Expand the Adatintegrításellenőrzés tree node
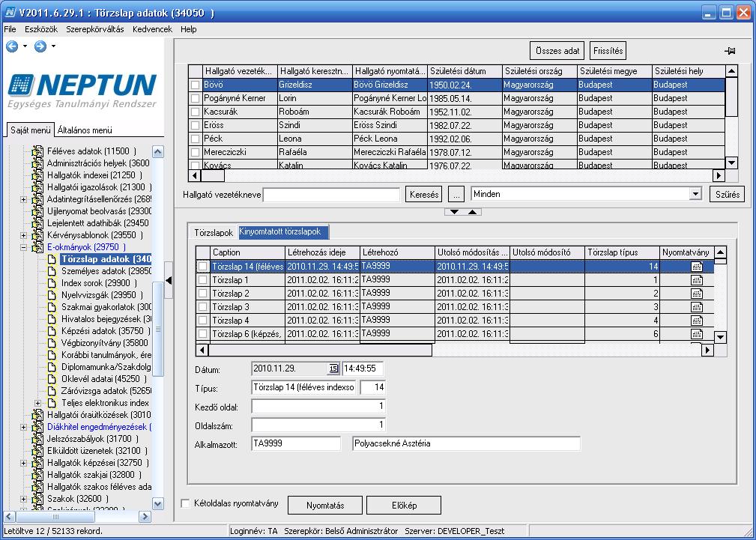Image resolution: width=756 pixels, height=540 pixels. pos(23,199)
